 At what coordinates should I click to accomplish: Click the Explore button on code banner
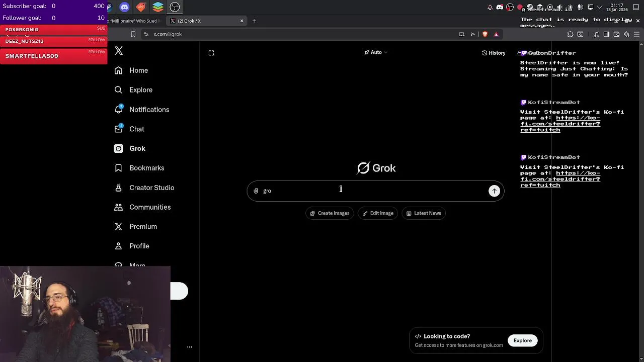[523, 340]
